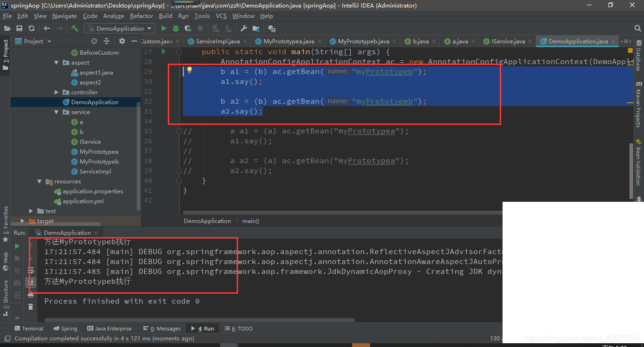Open the DemoApplication run configuration dropdown

pyautogui.click(x=119, y=28)
